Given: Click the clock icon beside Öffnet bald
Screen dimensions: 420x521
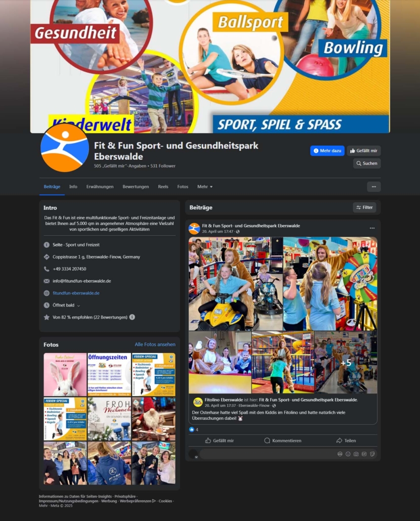Looking at the screenshot, I should pyautogui.click(x=47, y=305).
